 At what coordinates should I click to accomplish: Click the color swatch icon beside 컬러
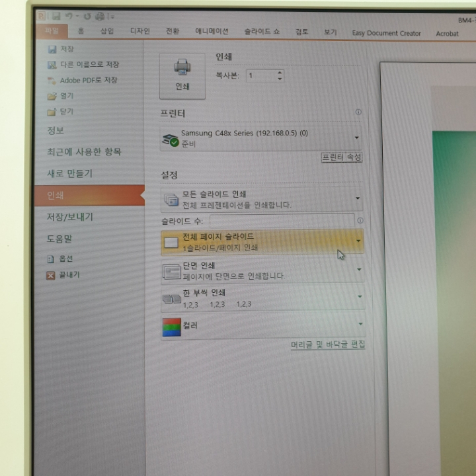pyautogui.click(x=171, y=327)
